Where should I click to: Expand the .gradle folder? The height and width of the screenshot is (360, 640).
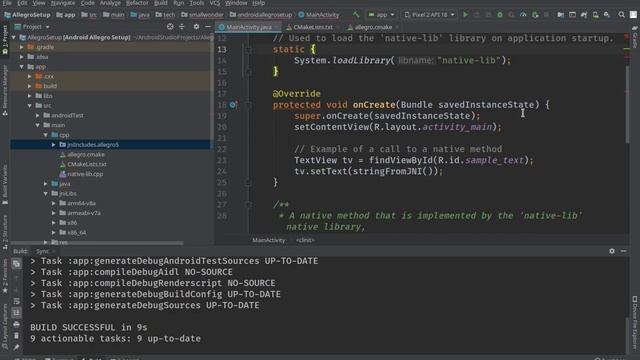22,47
